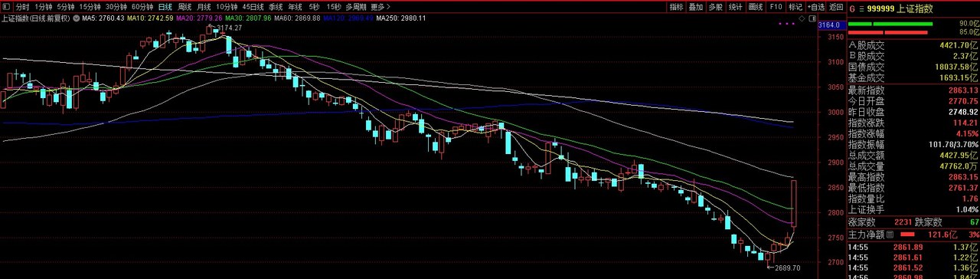Image resolution: width=980 pixels, height=279 pixels.
Task: Click the green volume bar in quote panel
Action: 890,24
